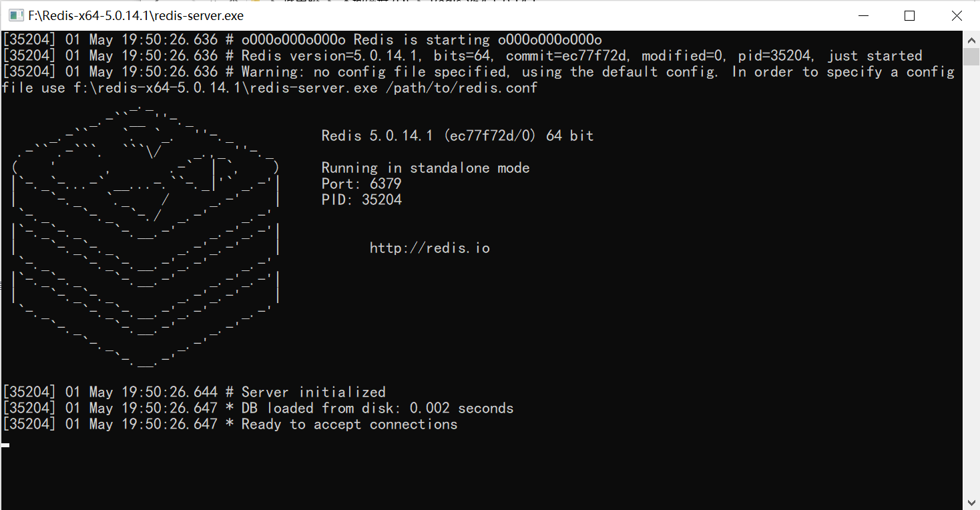Maximize the Redis server console window

click(x=909, y=15)
